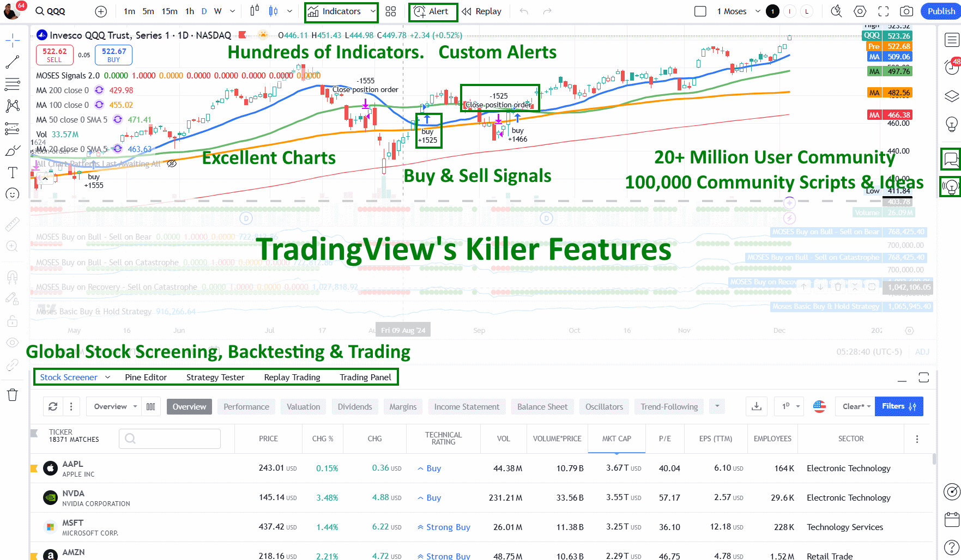Screen dimensions: 961x560
Task: Select the 1m timeframe
Action: [x=129, y=11]
